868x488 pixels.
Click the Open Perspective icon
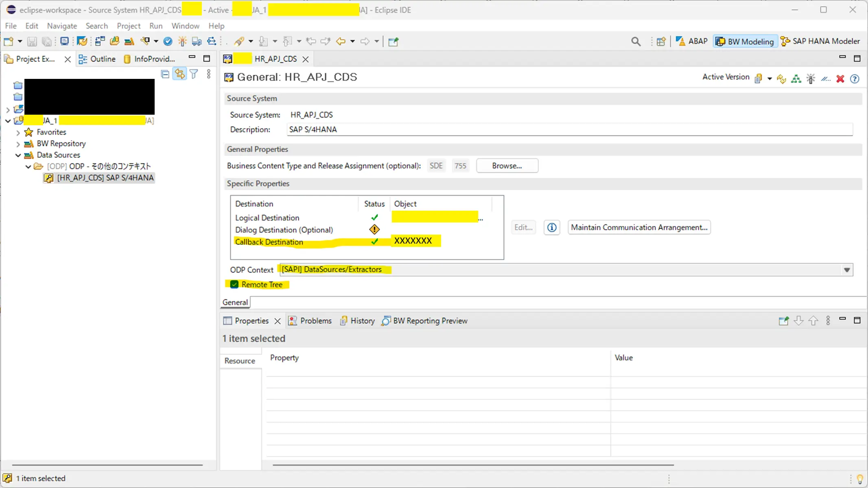tap(661, 41)
